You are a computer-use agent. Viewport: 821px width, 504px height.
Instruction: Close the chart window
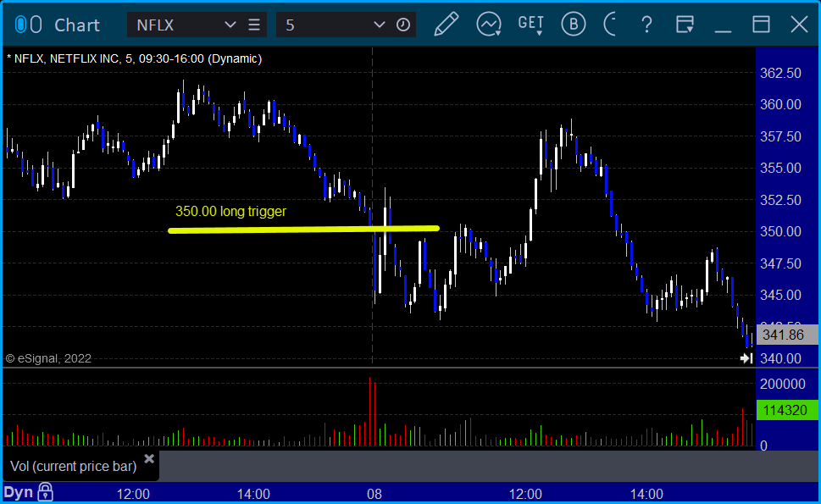(x=799, y=25)
